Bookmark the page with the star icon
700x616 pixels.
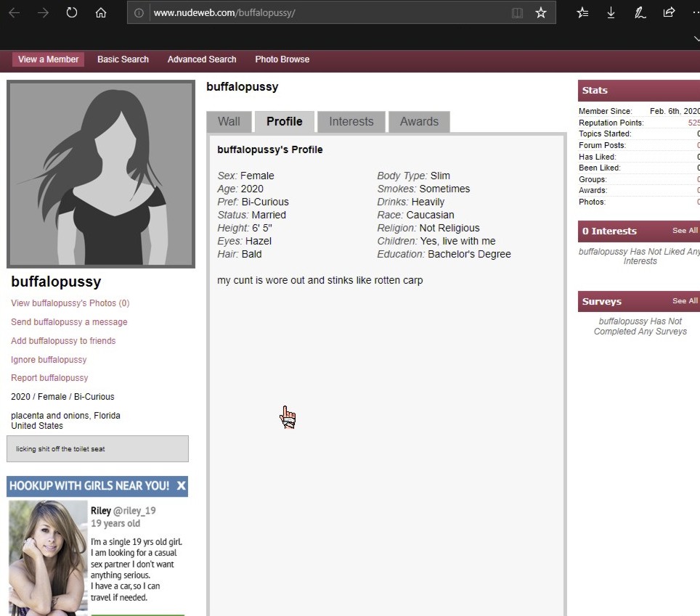pos(540,13)
